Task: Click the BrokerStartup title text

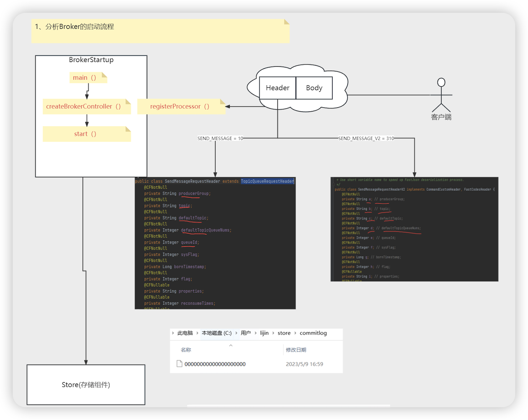Action: 91,60
